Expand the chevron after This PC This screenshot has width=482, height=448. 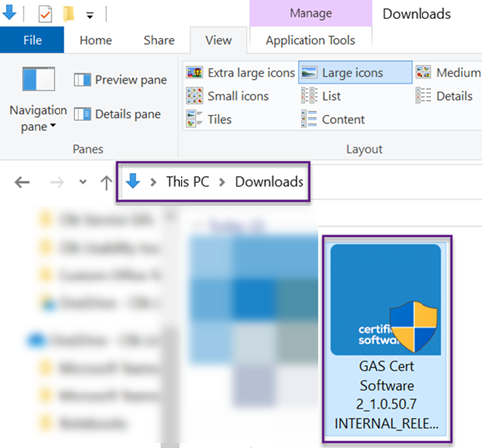coord(222,182)
